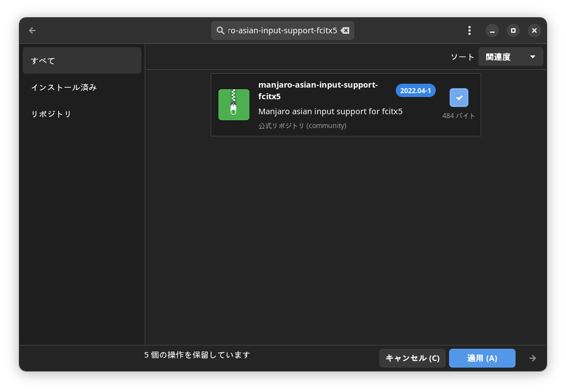The image size is (566, 392).
Task: Go back using the header arrow
Action: click(32, 30)
